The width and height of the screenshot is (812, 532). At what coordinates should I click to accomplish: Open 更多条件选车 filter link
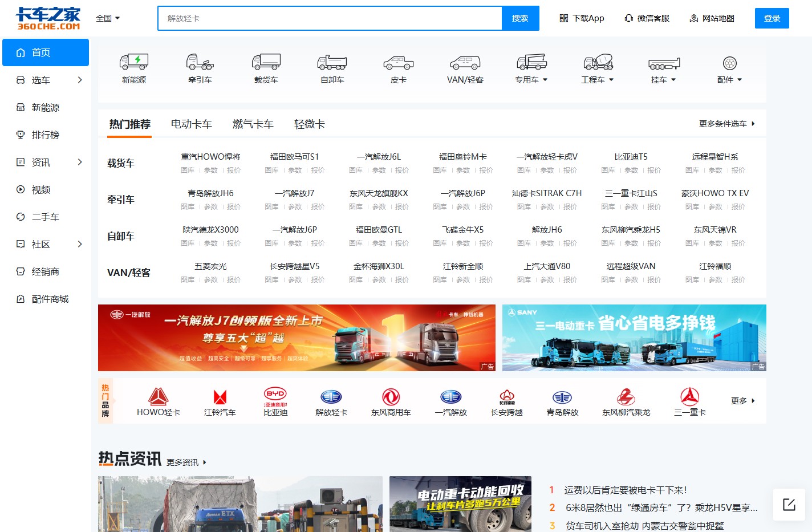[727, 124]
